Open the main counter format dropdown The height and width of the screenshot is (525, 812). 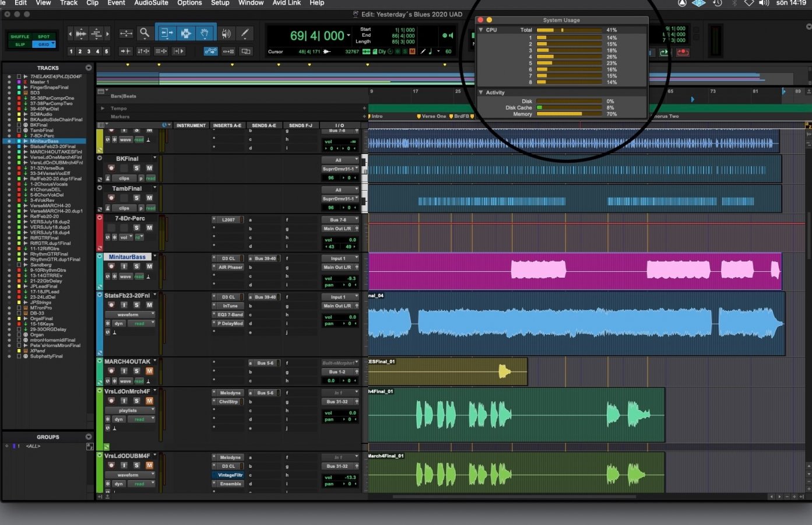[x=349, y=36]
